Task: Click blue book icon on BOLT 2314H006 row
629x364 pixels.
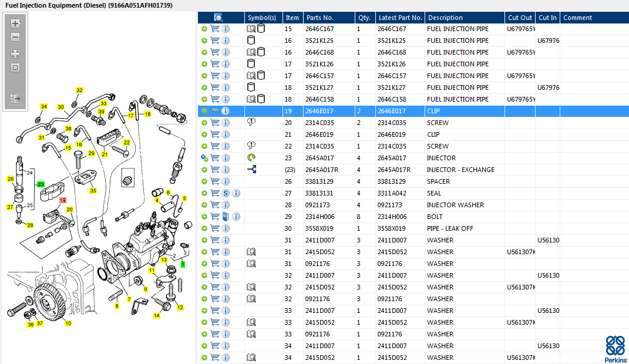Action: [x=226, y=217]
